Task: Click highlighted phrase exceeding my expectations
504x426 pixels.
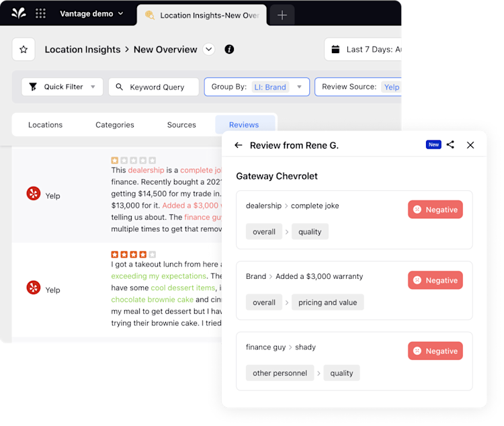Action: (x=159, y=276)
